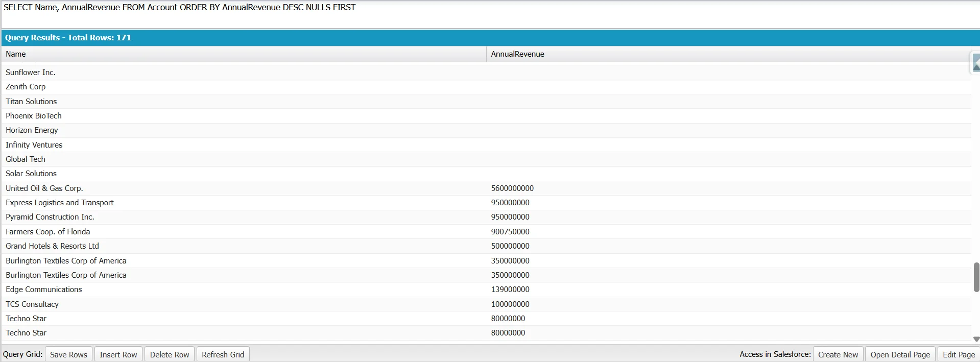Select the Zenith Corp row
This screenshot has height=362, width=980.
pyautogui.click(x=486, y=87)
